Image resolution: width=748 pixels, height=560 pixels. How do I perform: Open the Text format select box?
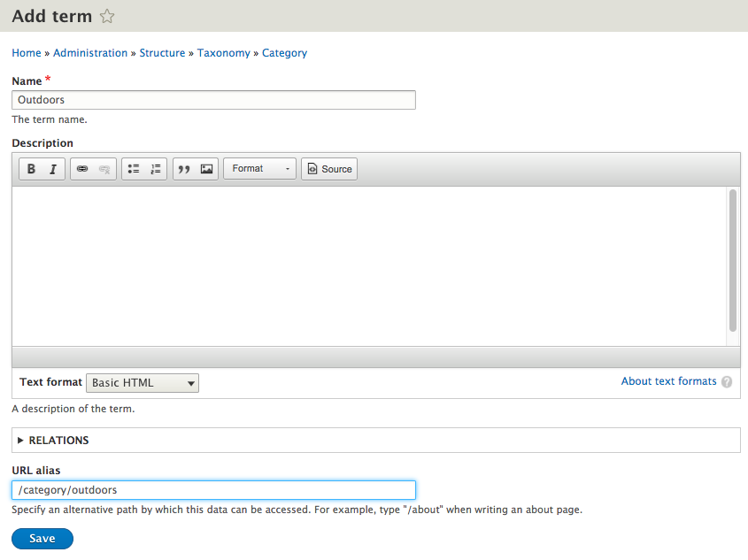[x=143, y=383]
